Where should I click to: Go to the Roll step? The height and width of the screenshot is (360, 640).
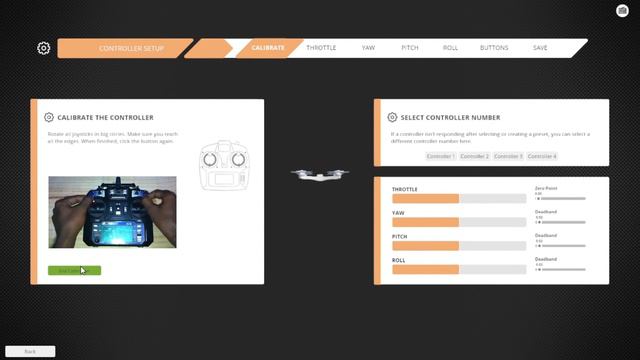point(450,48)
